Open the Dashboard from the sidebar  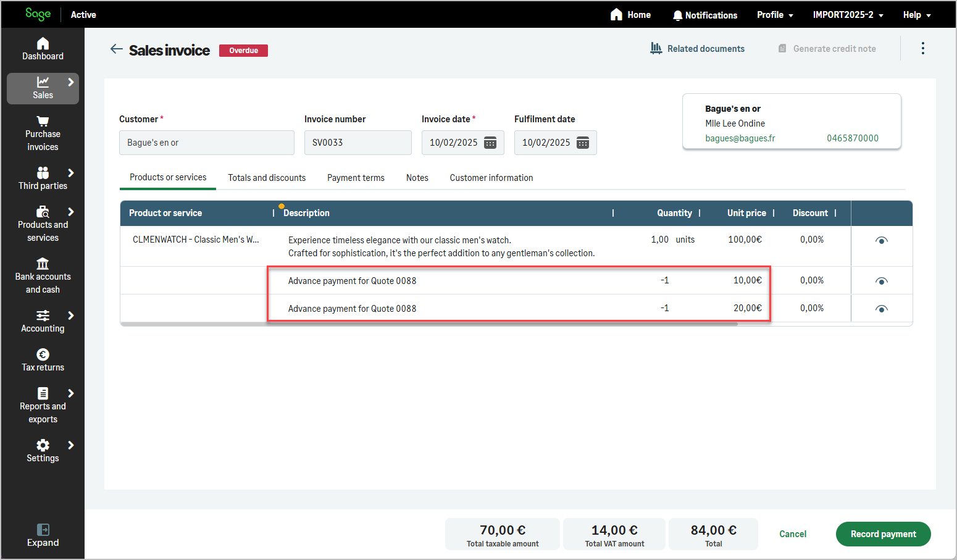pyautogui.click(x=43, y=49)
